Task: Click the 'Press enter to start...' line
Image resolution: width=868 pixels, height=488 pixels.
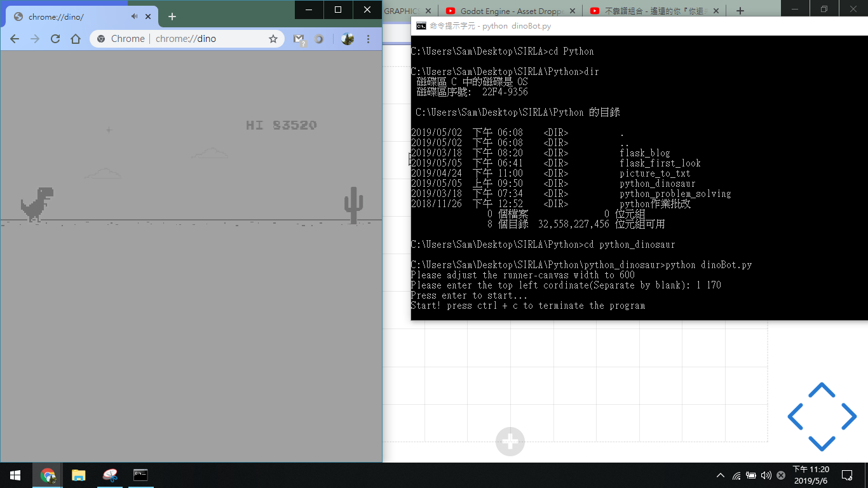Action: point(469,295)
